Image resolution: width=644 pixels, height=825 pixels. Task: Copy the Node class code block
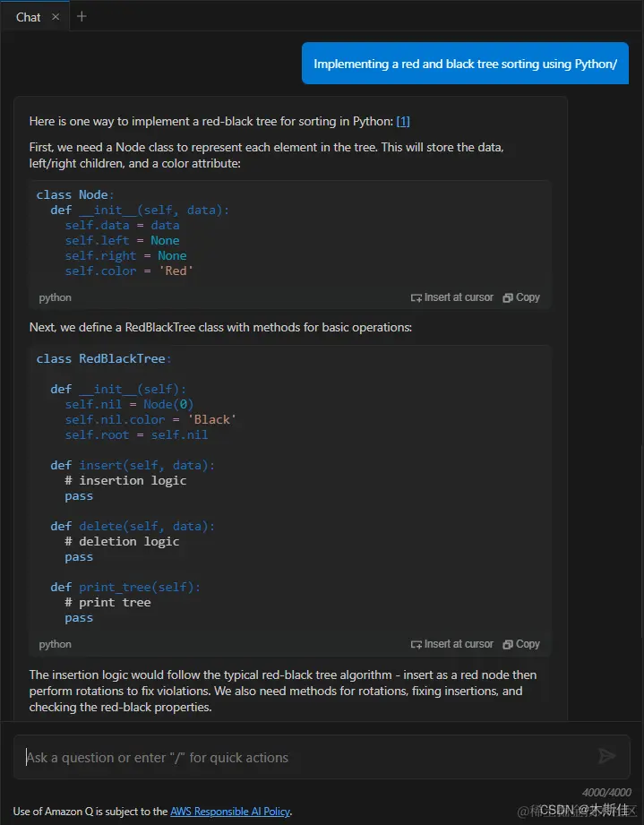pos(521,297)
